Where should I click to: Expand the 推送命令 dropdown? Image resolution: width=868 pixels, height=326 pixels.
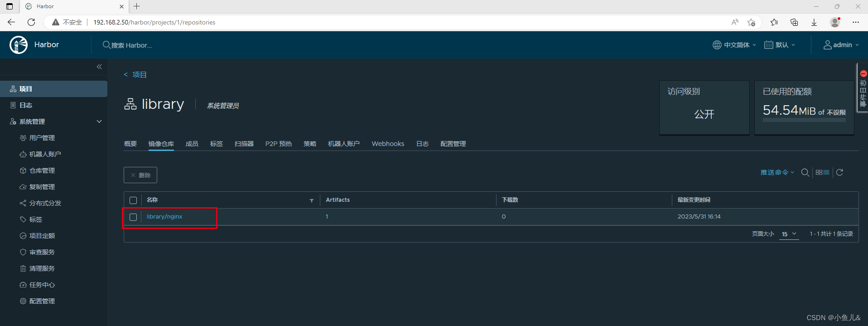[777, 172]
